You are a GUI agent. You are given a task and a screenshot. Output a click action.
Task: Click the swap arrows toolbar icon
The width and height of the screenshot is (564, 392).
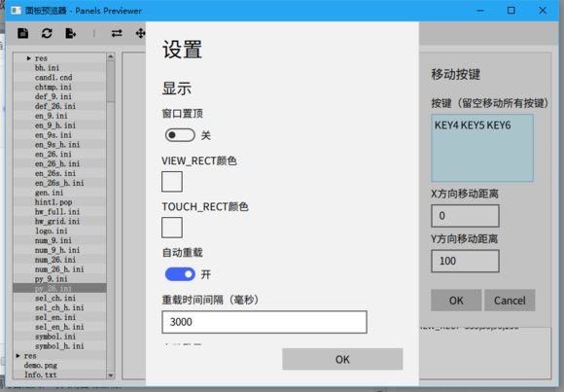(117, 33)
